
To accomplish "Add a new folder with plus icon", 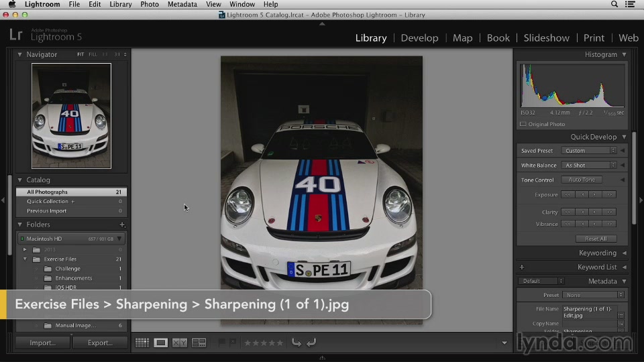I will click(x=122, y=225).
